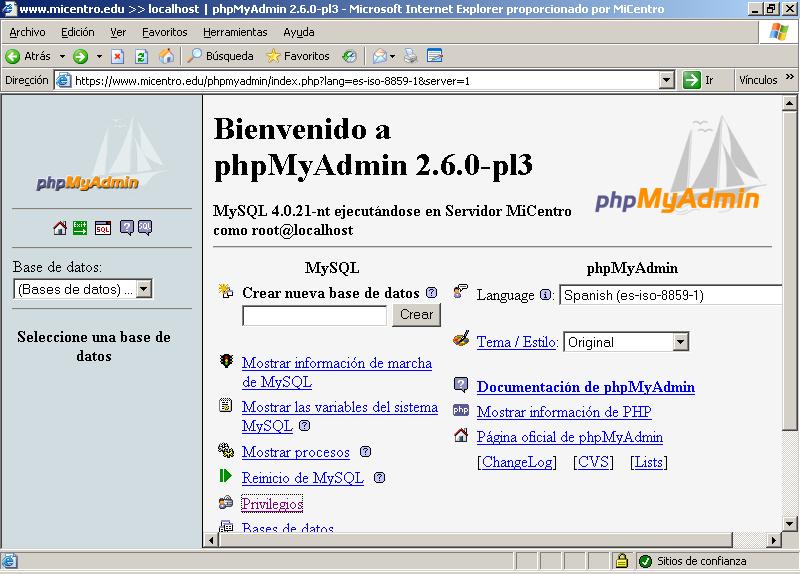Screen dimensions: 800x574
Task: Click the security padlock in status bar
Action: 621,561
